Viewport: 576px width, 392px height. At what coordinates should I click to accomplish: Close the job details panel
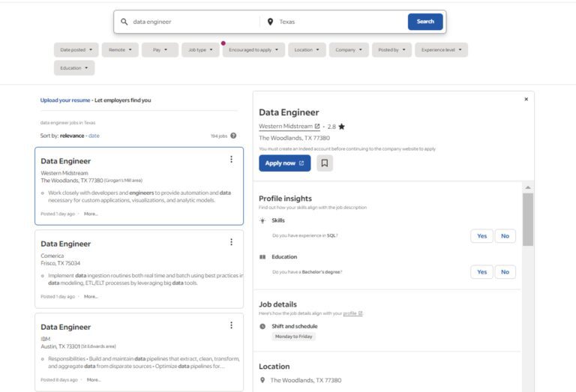coord(526,99)
